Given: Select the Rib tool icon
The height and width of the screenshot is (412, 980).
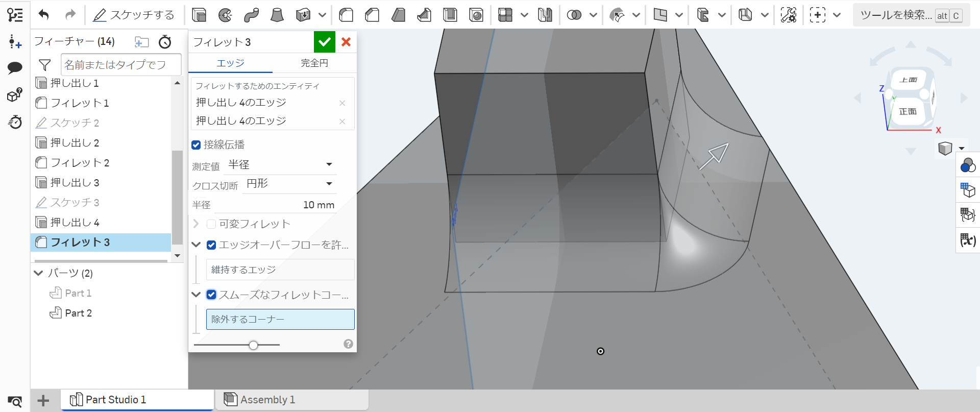Looking at the screenshot, I should pyautogui.click(x=424, y=15).
